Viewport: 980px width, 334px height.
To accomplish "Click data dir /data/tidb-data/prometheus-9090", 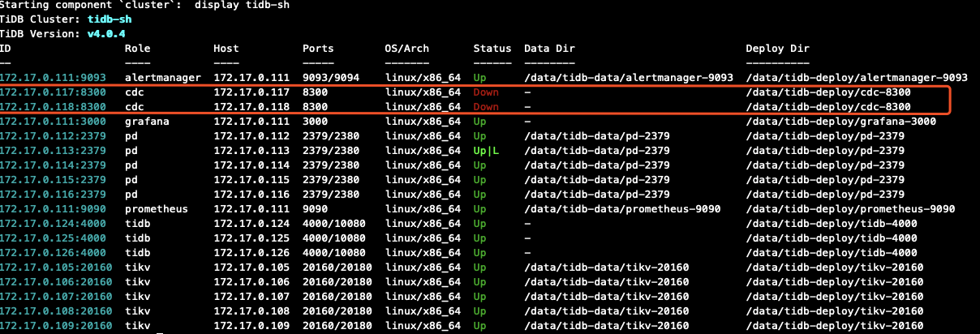I will coord(622,209).
